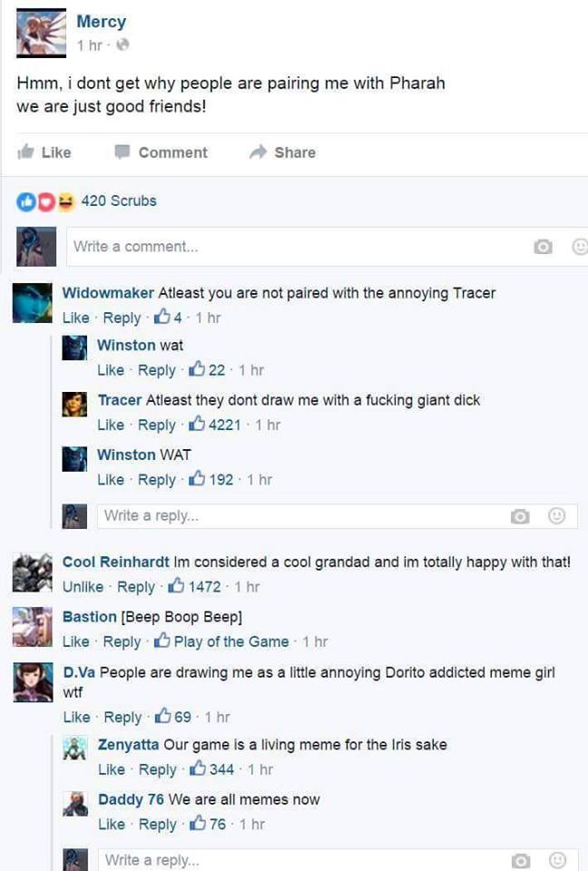The image size is (588, 871).
Task: Click the camera icon in the comment box
Action: 543,247
